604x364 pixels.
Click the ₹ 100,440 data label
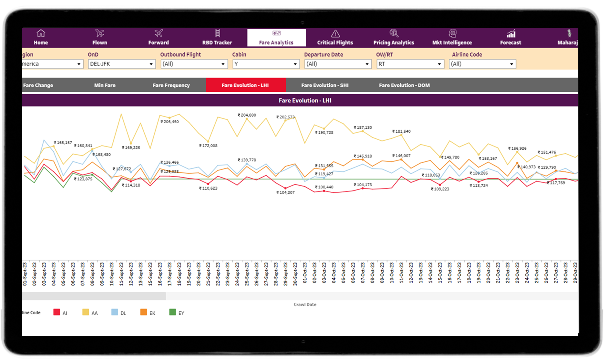pyautogui.click(x=324, y=187)
